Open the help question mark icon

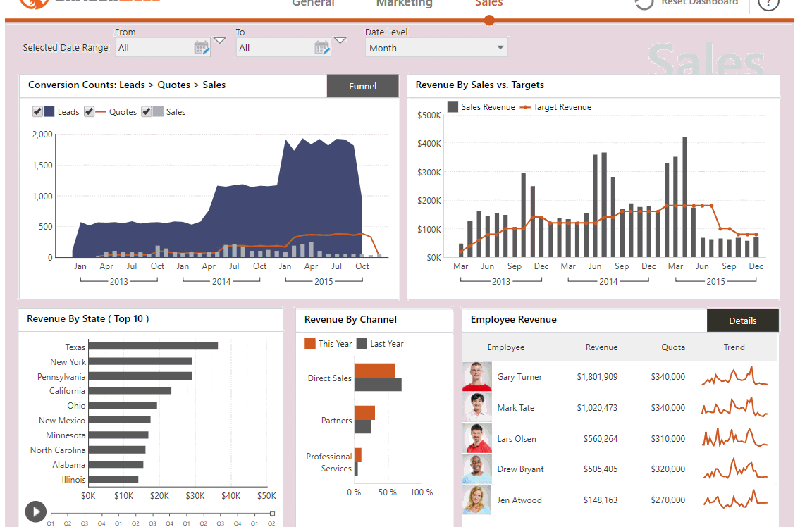point(768,3)
